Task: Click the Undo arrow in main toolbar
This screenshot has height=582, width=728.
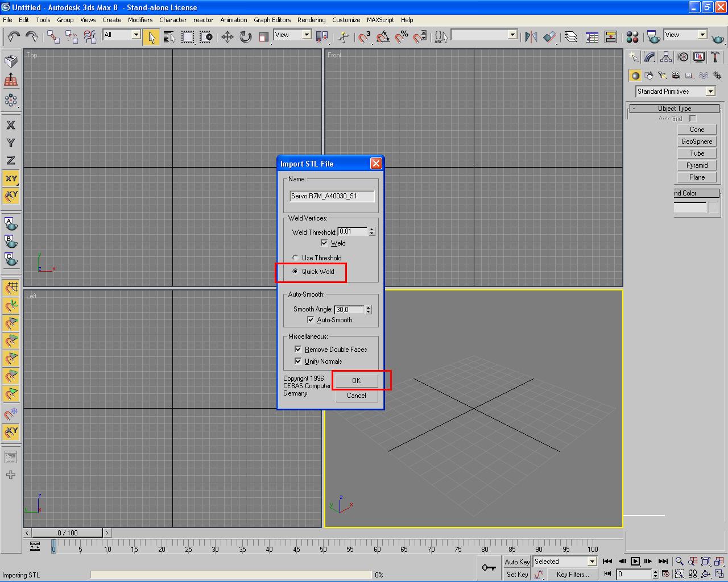Action: [x=14, y=37]
